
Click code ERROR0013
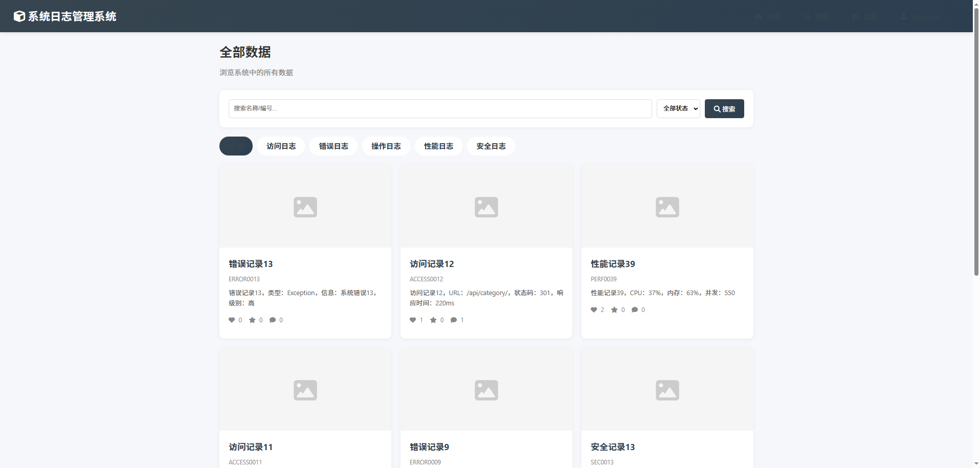(x=244, y=279)
